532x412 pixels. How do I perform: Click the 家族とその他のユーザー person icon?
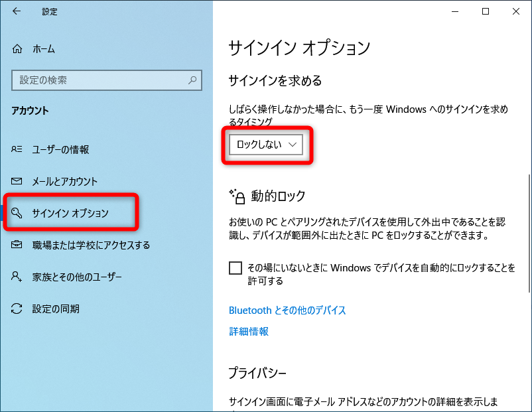click(18, 277)
